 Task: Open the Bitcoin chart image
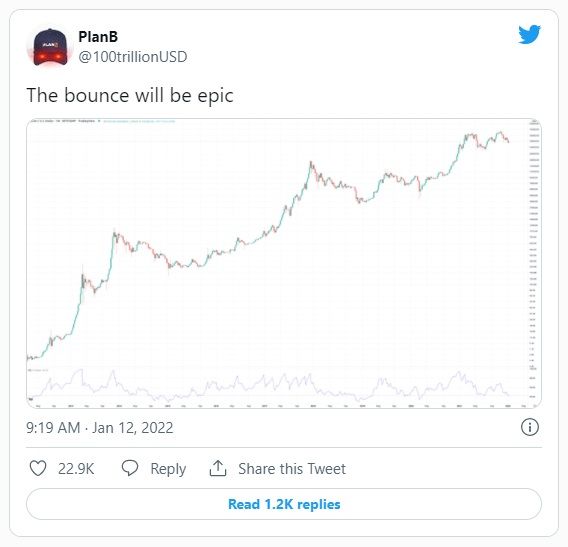[284, 263]
